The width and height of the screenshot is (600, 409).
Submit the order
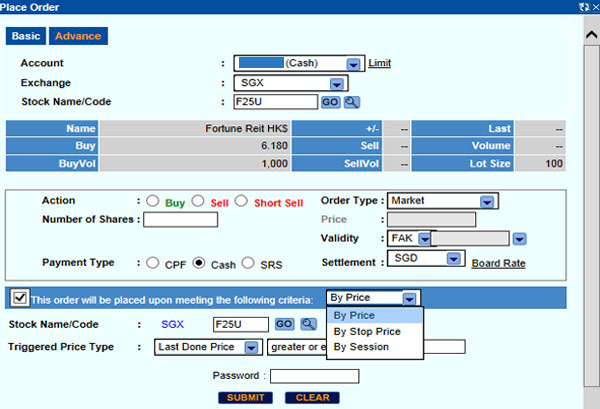pos(245,398)
